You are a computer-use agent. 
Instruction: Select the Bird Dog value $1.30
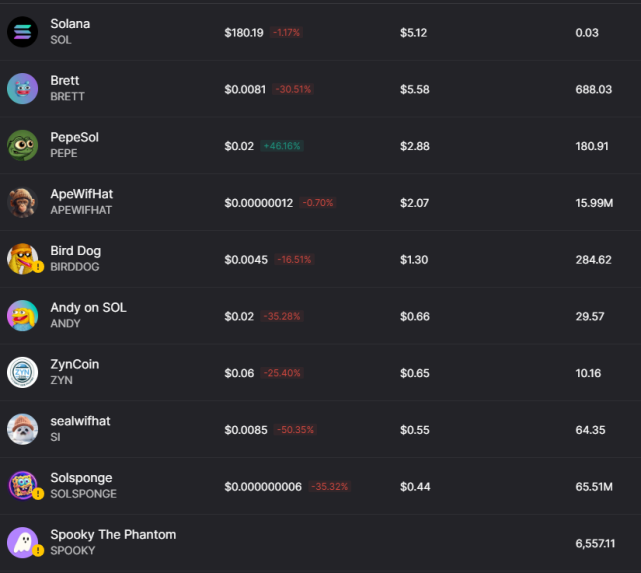click(414, 260)
